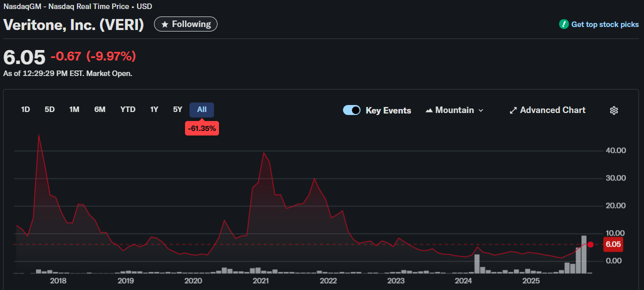This screenshot has width=644, height=290.
Task: Select the 1M time range
Action: point(74,109)
